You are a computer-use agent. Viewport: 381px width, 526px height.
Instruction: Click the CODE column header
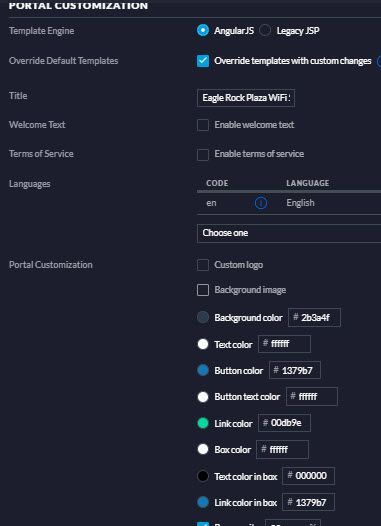(217, 183)
